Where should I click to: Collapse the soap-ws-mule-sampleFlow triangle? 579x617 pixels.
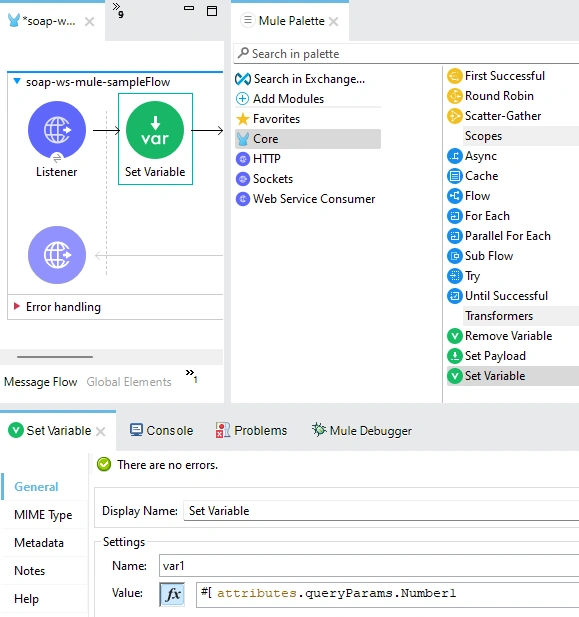click(x=17, y=81)
